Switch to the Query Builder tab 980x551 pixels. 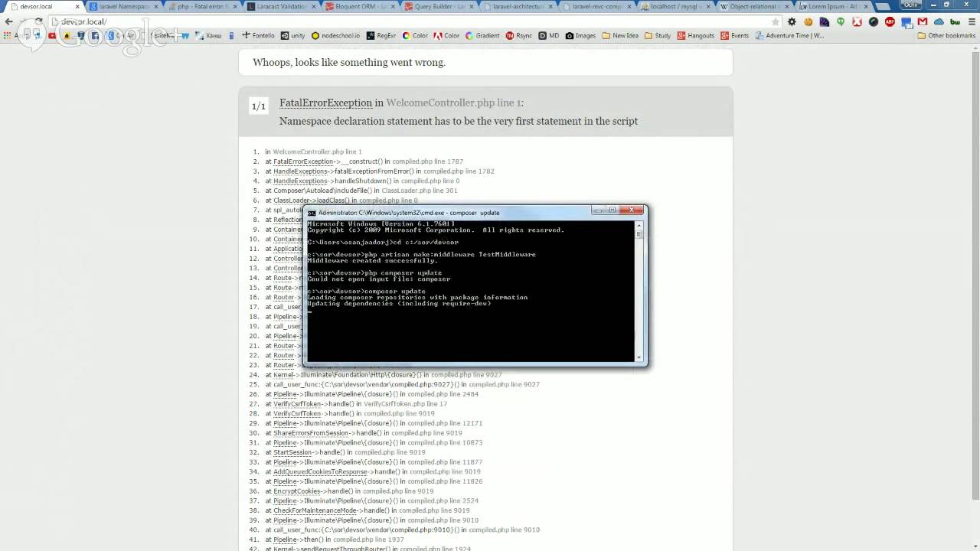pos(439,7)
